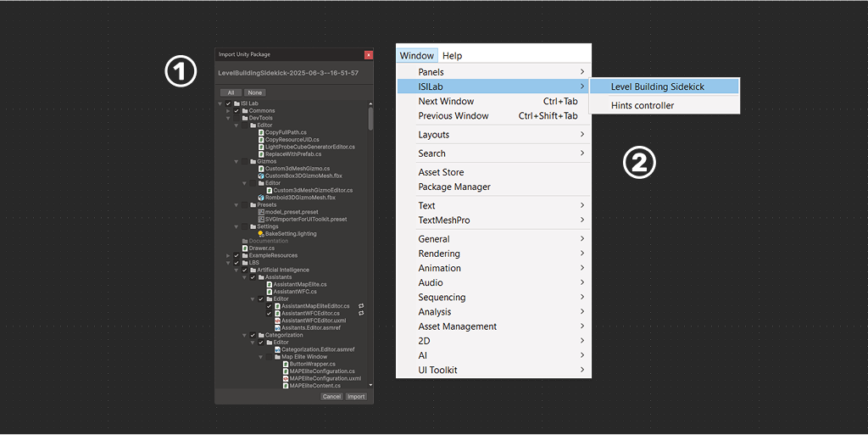Choose Level Building Sidekick submenu item
Viewport: 868px width, 435px height.
[665, 86]
